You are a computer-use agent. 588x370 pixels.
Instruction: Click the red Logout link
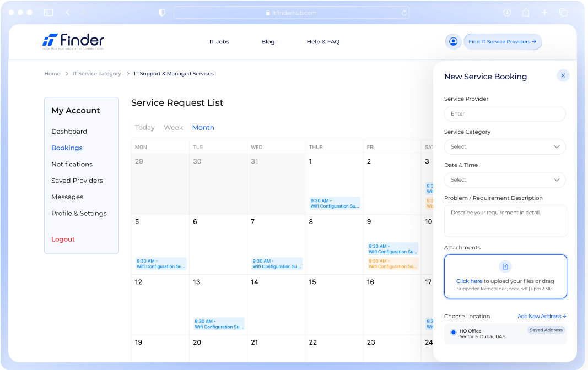[x=63, y=240]
